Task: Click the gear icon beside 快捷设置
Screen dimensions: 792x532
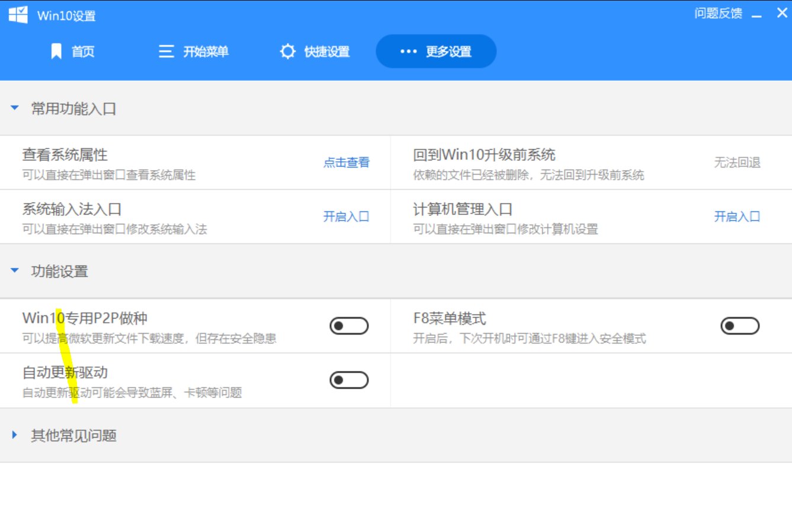Action: pos(287,52)
